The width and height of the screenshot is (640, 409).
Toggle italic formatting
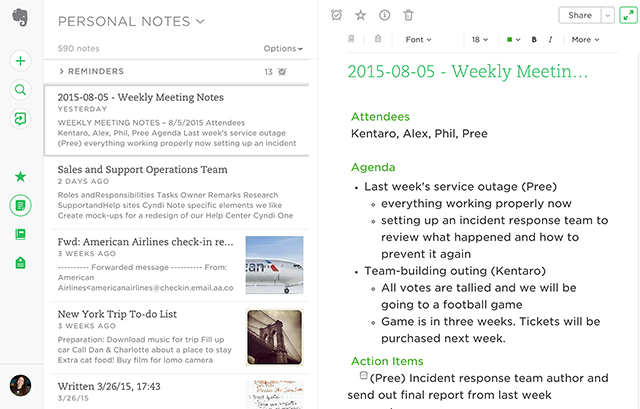[552, 40]
